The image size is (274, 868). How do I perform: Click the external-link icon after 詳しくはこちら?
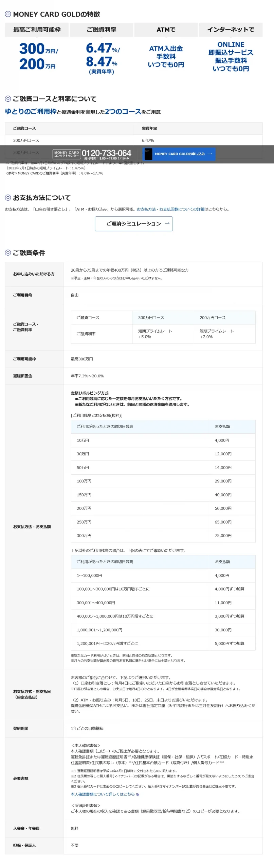coord(138,794)
